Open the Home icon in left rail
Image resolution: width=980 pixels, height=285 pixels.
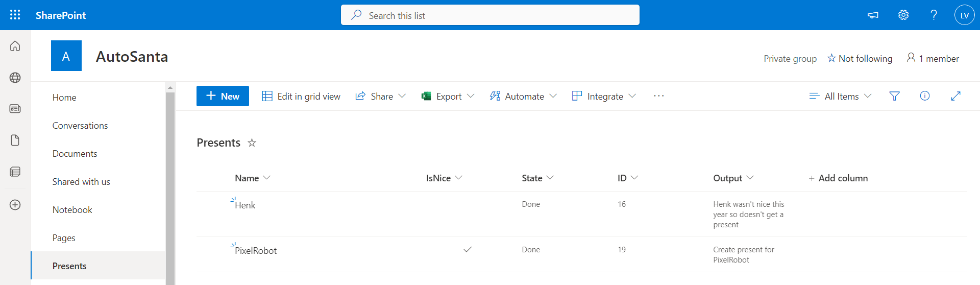15,46
